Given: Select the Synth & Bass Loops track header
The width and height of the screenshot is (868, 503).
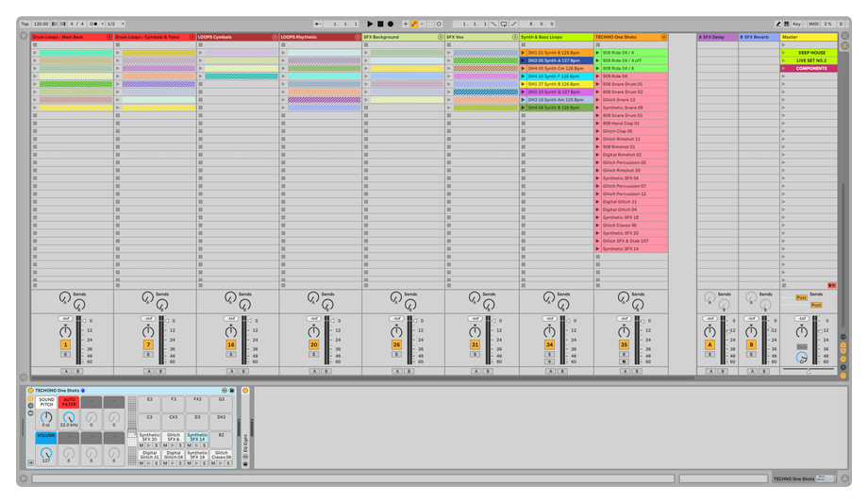Looking at the screenshot, I should coord(556,37).
